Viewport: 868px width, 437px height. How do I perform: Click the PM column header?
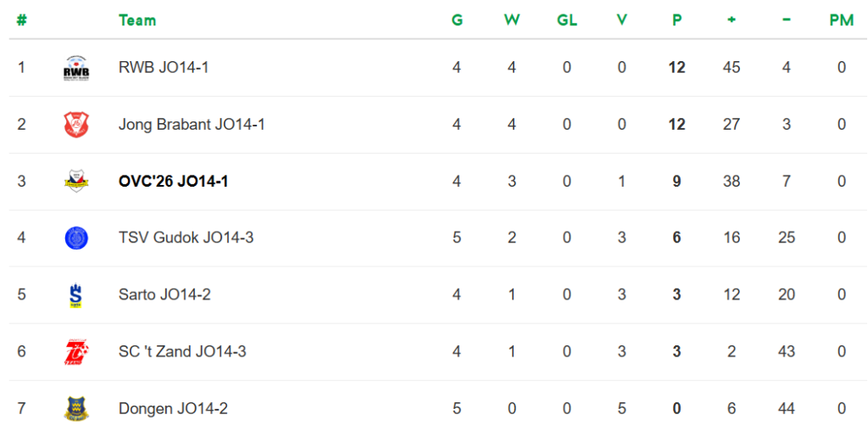[x=841, y=20]
